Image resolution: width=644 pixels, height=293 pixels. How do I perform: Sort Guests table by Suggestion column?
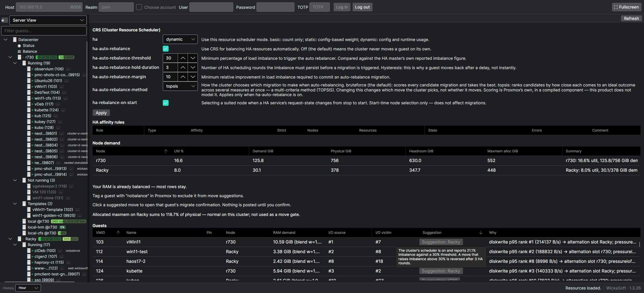coord(452,233)
